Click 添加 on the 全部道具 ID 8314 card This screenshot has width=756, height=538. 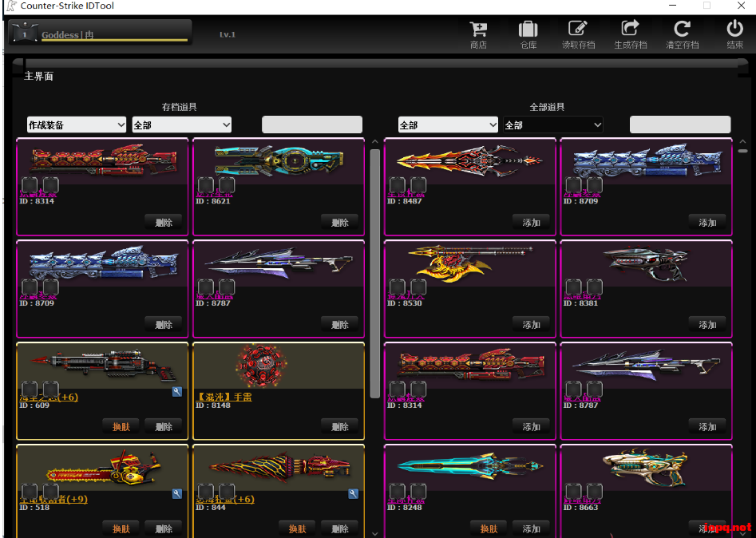(531, 426)
